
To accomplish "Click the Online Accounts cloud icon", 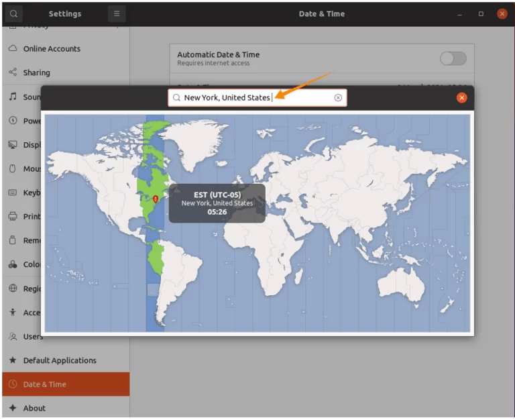I will [x=13, y=48].
